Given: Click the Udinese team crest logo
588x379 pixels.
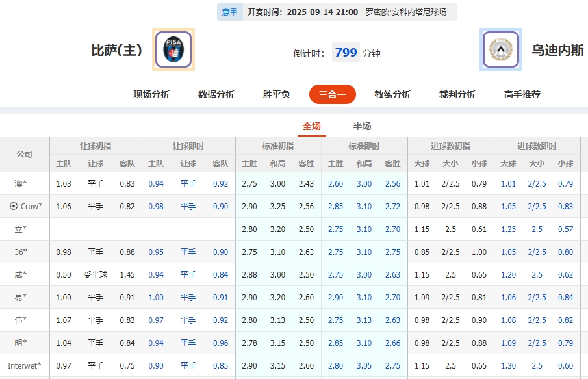Looking at the screenshot, I should 500,49.
